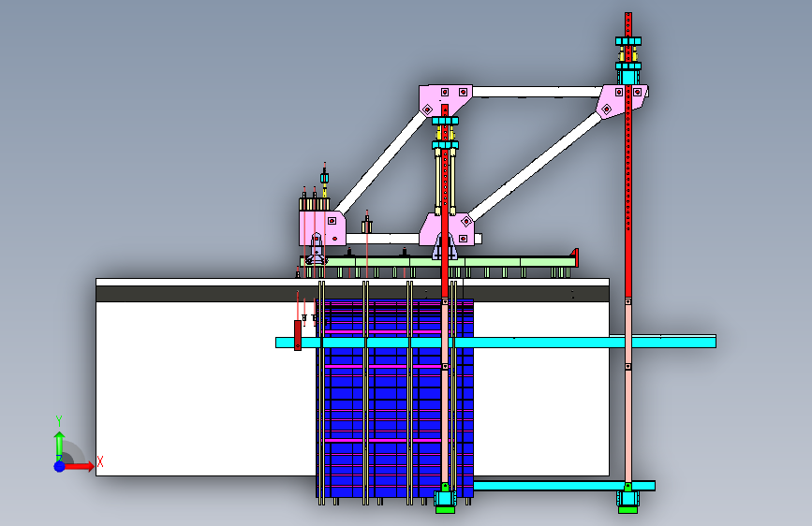The image size is (812, 526).
Task: Select the light green rail beam above the slab
Action: tap(438, 262)
